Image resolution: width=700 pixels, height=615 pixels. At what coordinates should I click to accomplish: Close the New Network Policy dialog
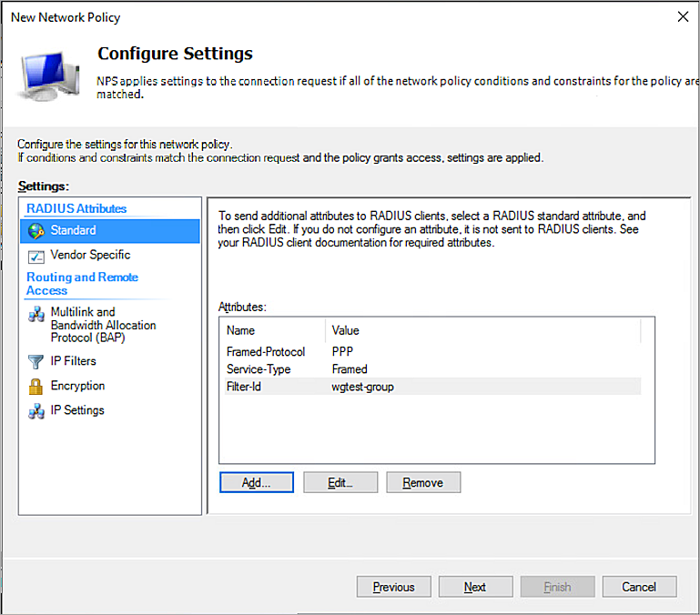pyautogui.click(x=683, y=17)
